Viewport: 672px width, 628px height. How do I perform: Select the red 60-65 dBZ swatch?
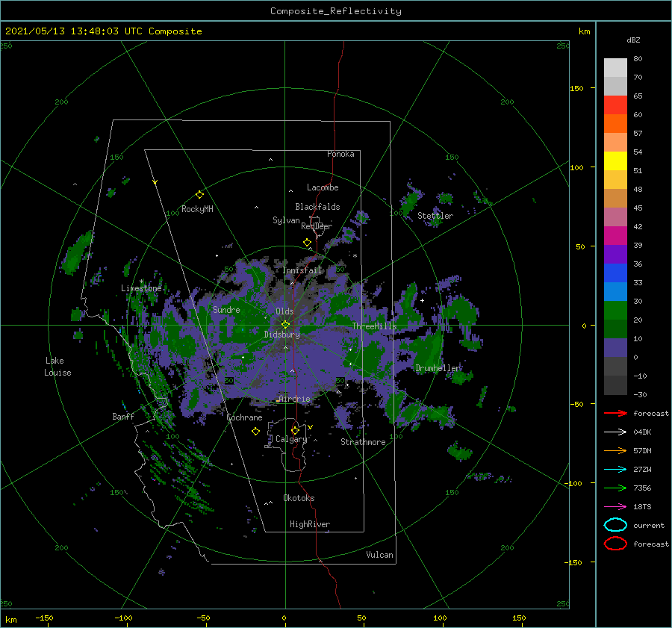tap(615, 105)
